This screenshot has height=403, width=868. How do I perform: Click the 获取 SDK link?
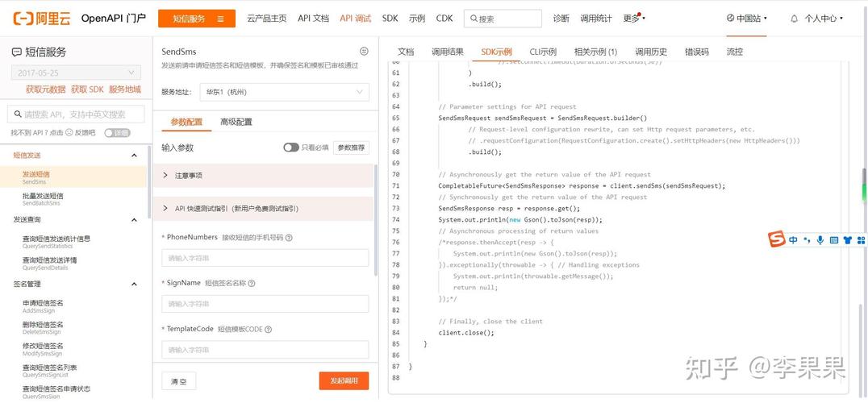[87, 89]
